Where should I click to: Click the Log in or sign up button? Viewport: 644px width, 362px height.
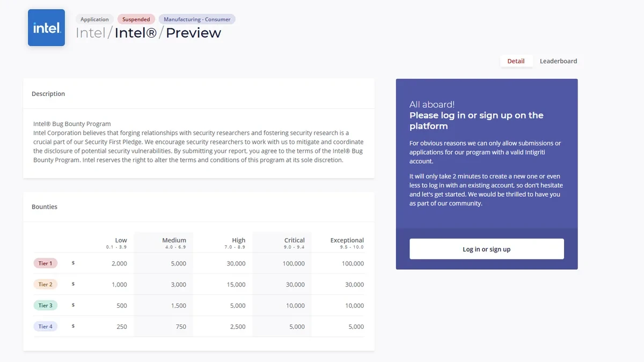coord(487,249)
